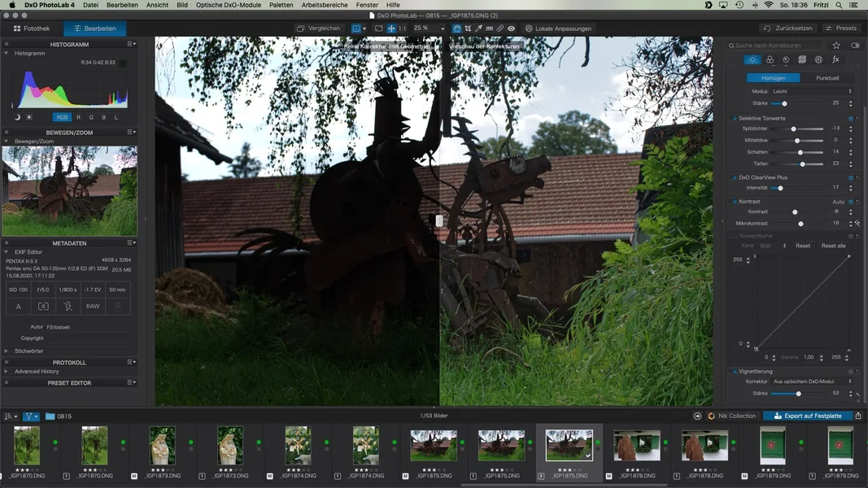
Task: Open the Optische DxO-Module menu
Action: [228, 5]
